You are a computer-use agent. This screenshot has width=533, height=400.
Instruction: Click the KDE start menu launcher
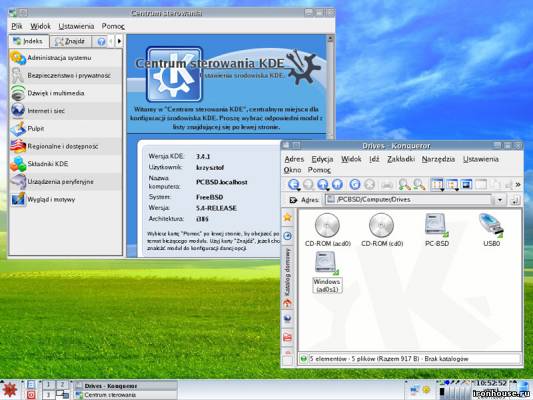[x=10, y=389]
